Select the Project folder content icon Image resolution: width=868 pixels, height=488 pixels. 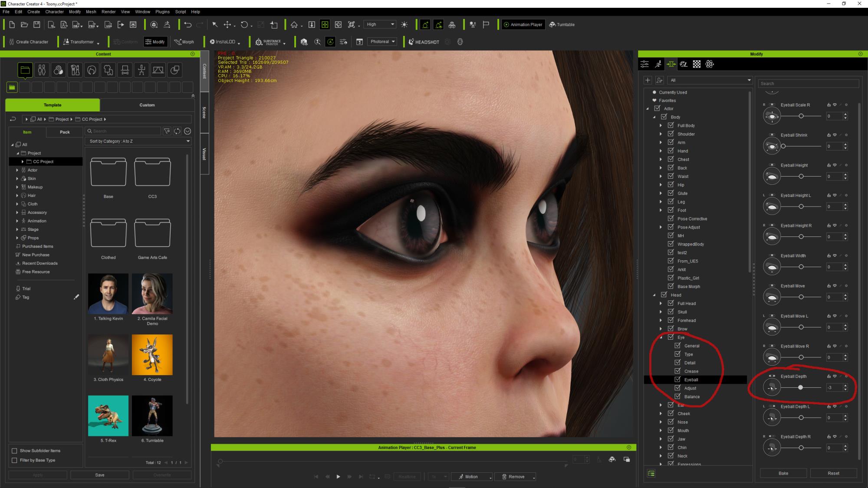click(25, 70)
